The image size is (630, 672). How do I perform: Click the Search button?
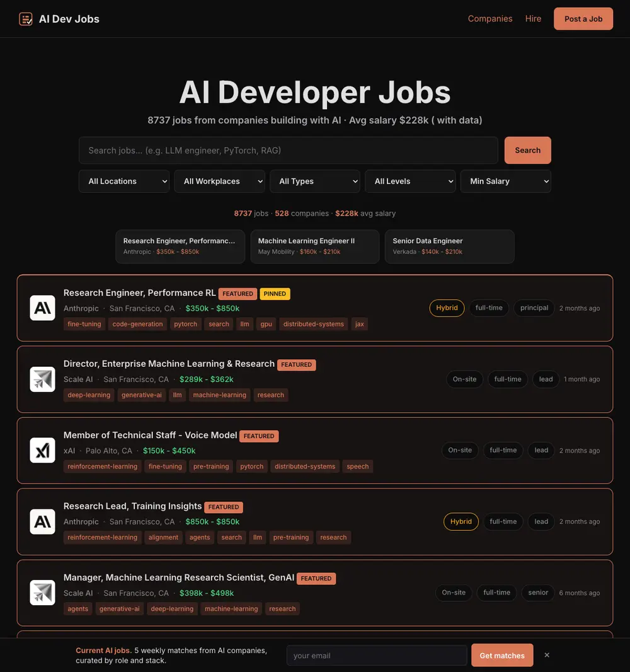(528, 150)
